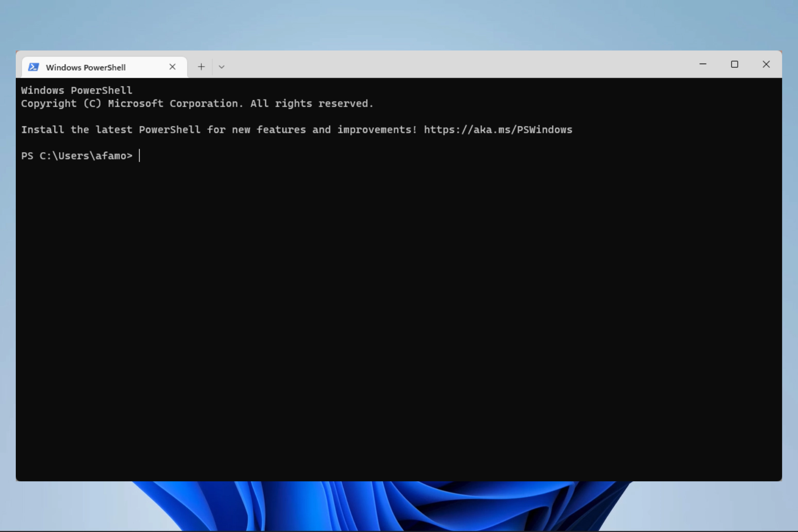Click the 'Install the latest PowerShell' text
This screenshot has width=798, height=532.
111,130
